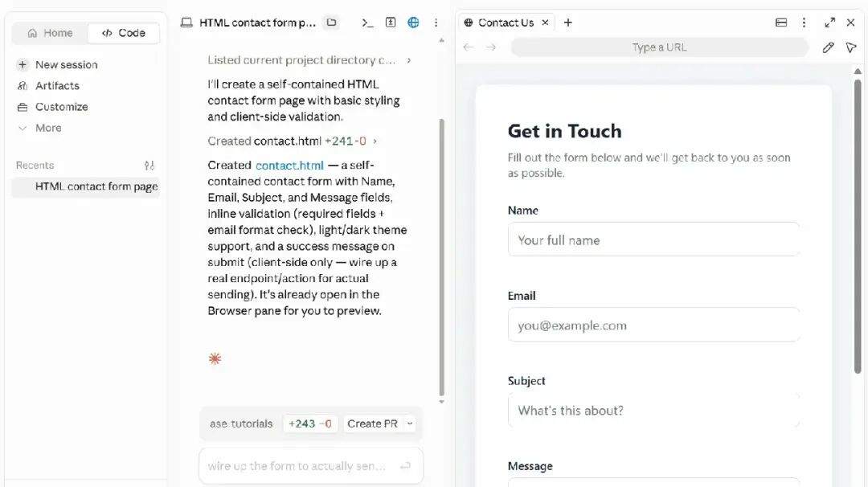Open the terminal panel icon

(367, 23)
